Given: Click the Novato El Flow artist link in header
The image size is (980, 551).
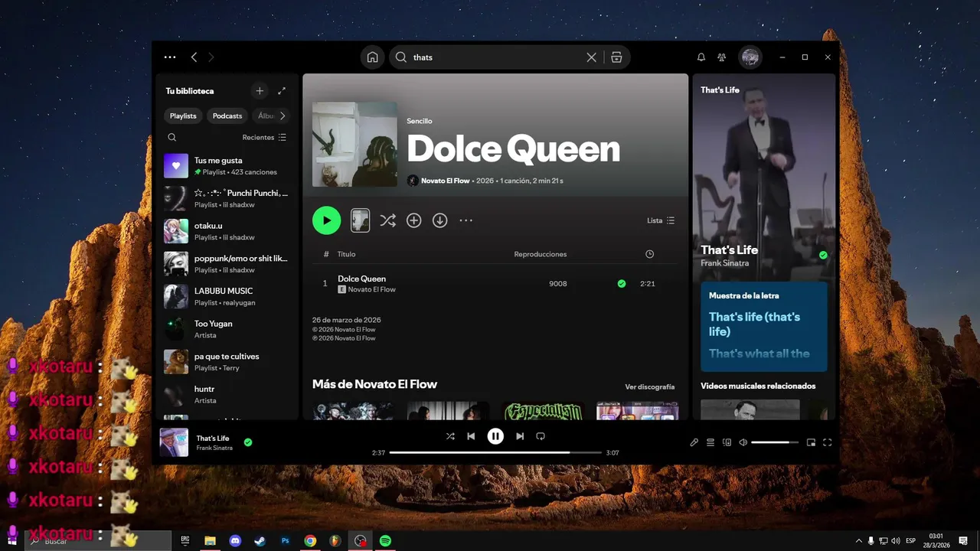Looking at the screenshot, I should tap(445, 181).
